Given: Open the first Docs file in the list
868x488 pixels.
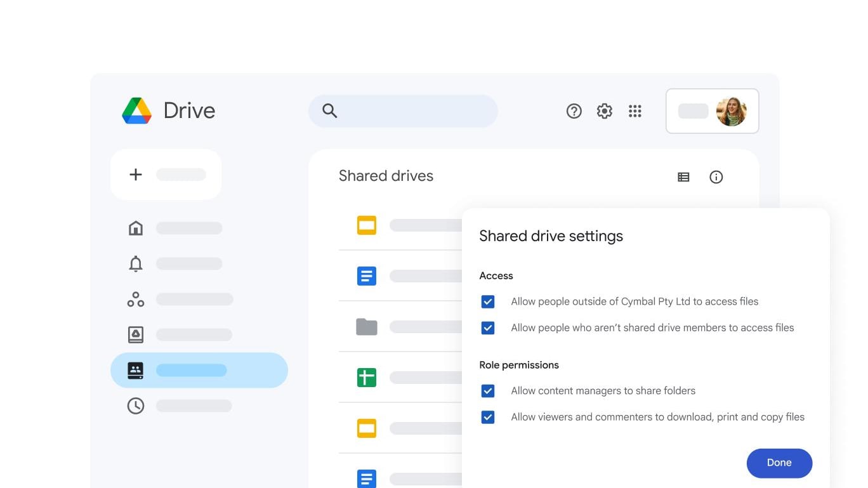Looking at the screenshot, I should click(x=367, y=276).
